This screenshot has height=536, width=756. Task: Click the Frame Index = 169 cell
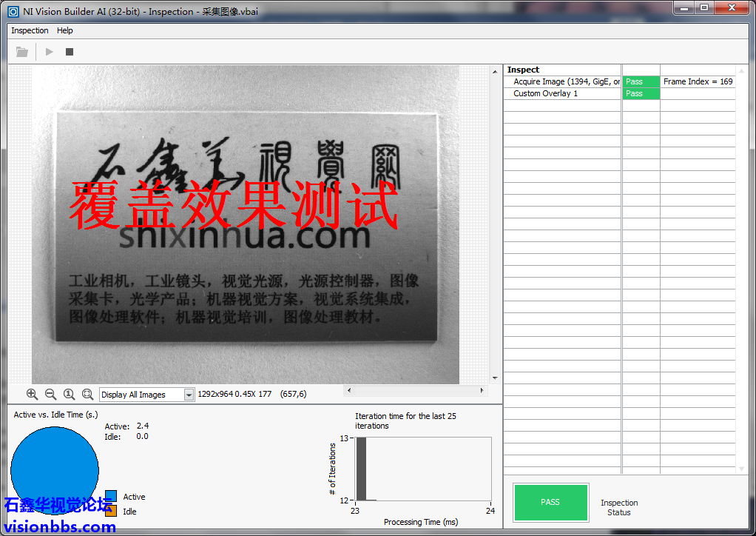pos(698,81)
